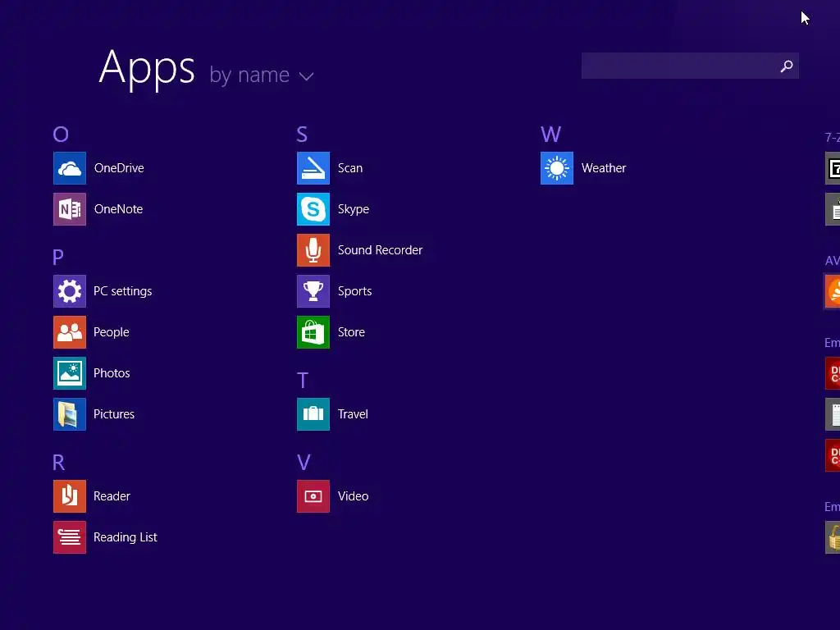Click the 'Weather' label
Viewport: 840px width, 630px height.
click(x=603, y=168)
